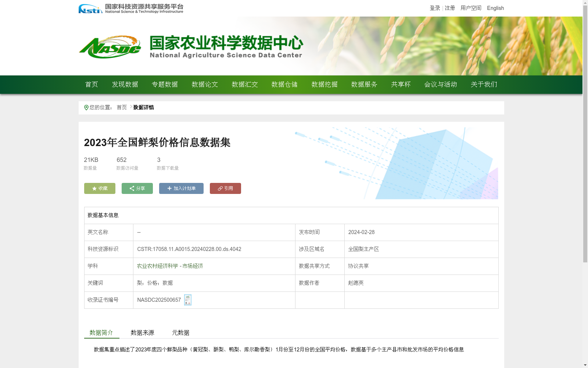Switch to the 元数据 tab

[181, 333]
